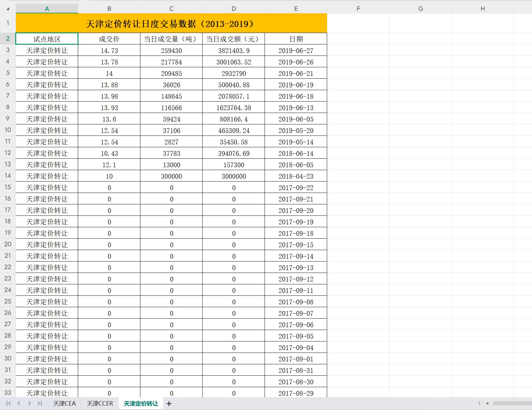Click the price cell 13.88

109,84
